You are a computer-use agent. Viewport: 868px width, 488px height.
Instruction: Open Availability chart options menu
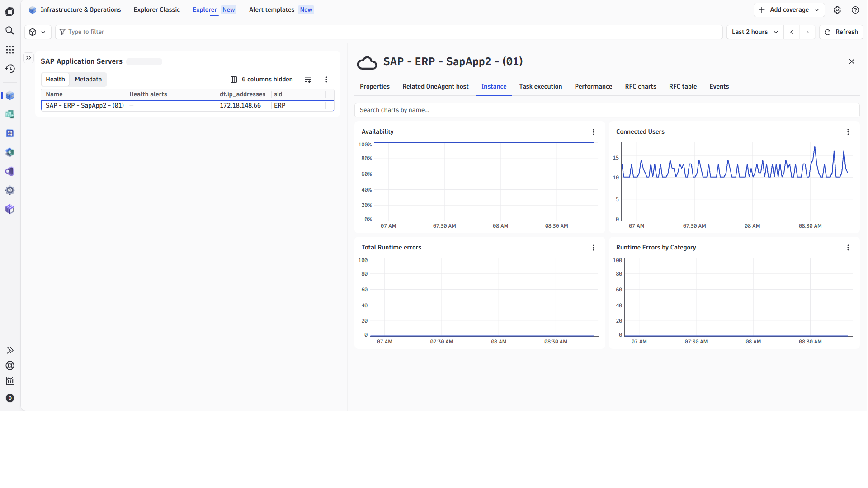594,132
